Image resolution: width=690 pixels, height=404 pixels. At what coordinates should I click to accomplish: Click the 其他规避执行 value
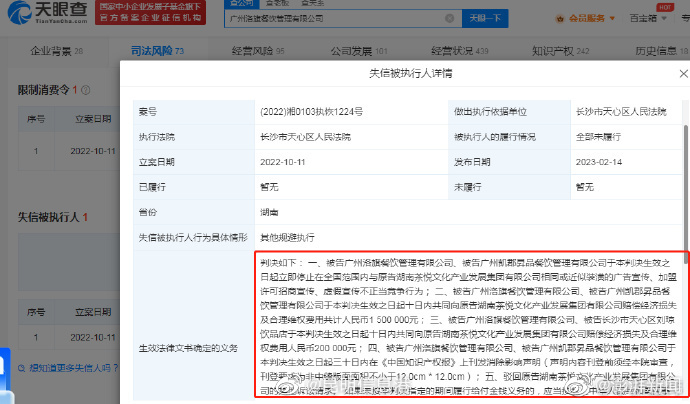(287, 238)
